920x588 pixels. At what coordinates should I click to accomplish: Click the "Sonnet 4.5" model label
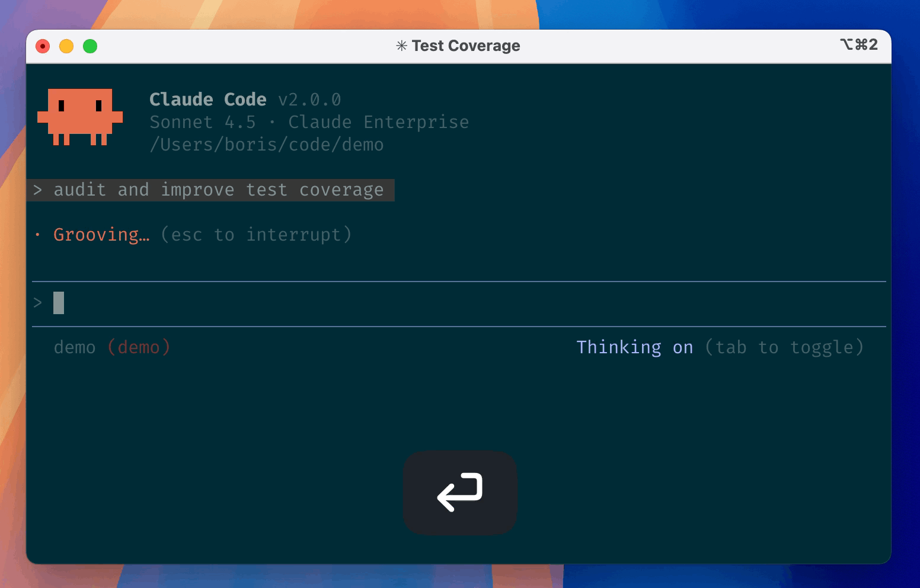tap(202, 122)
